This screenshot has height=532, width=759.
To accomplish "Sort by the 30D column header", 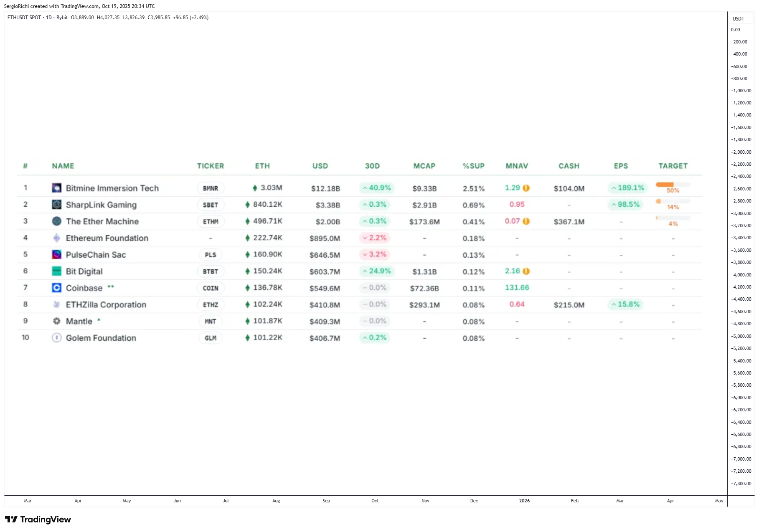I will [373, 166].
